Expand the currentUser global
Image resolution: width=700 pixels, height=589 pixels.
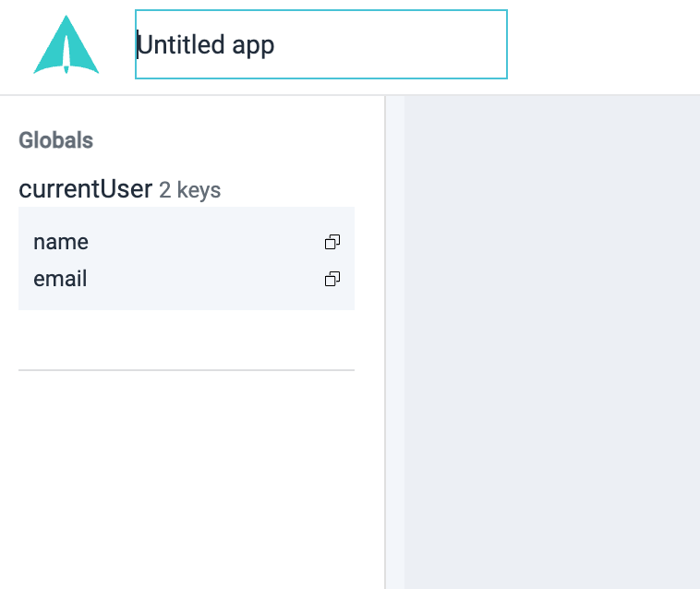(85, 189)
